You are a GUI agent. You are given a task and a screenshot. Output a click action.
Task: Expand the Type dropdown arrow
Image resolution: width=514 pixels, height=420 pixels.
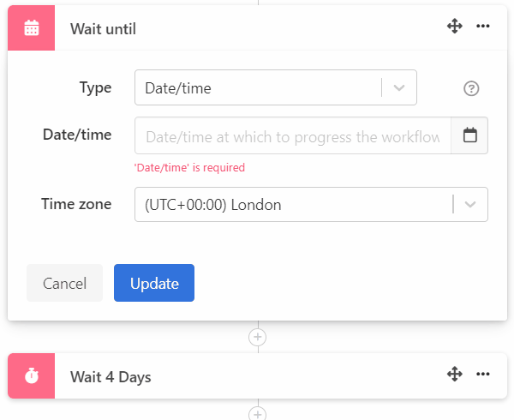tap(399, 87)
